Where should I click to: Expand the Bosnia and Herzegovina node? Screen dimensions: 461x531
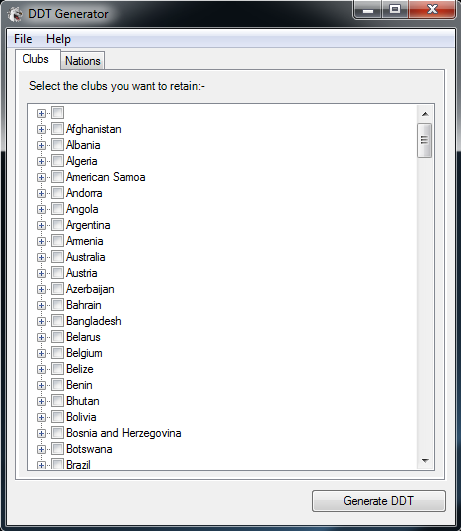tap(41, 433)
